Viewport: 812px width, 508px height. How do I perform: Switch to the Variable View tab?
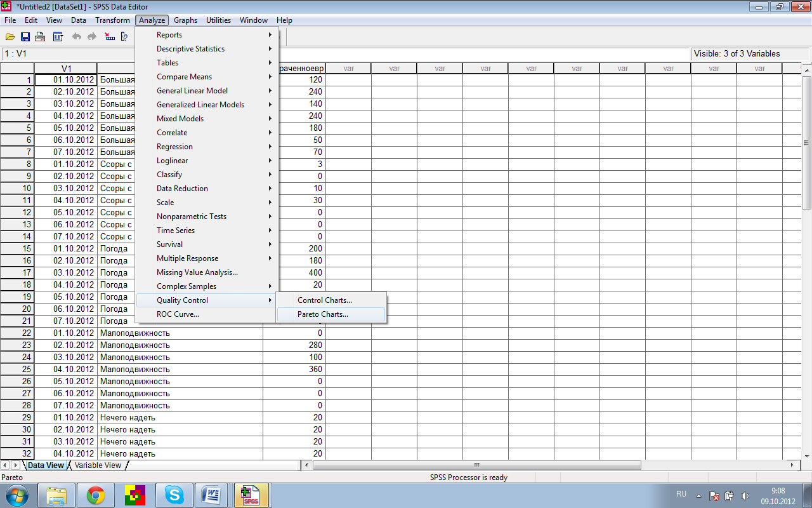coord(98,465)
